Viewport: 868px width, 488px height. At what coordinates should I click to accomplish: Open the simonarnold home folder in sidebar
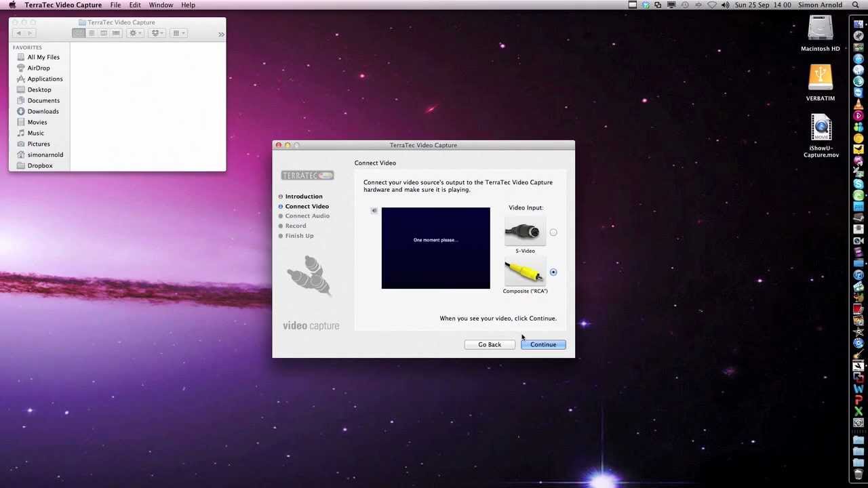click(x=45, y=155)
